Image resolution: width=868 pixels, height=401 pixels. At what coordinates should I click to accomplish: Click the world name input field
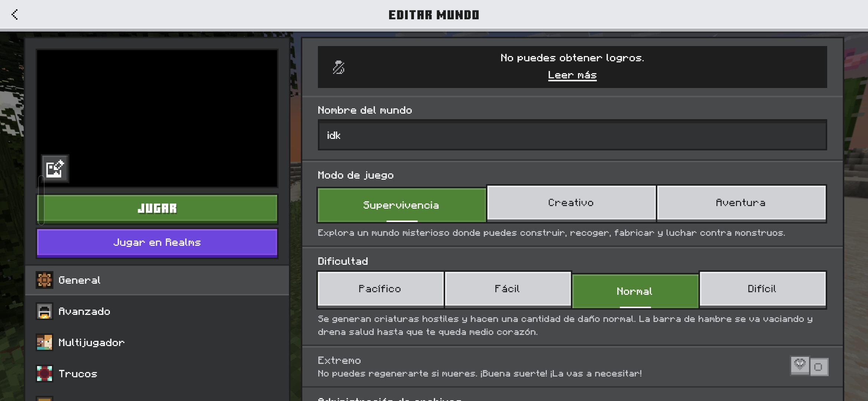pos(572,135)
